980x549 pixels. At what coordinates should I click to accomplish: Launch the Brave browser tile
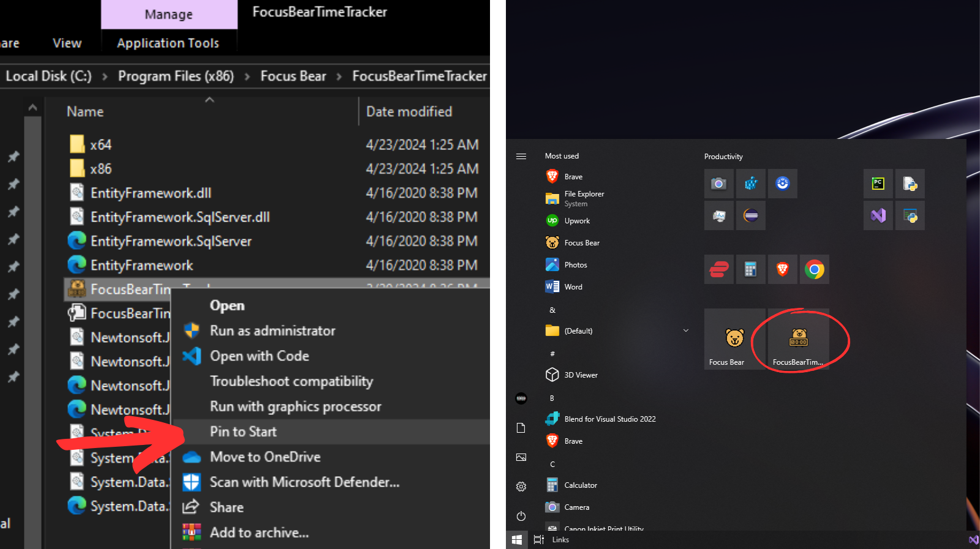(x=782, y=269)
